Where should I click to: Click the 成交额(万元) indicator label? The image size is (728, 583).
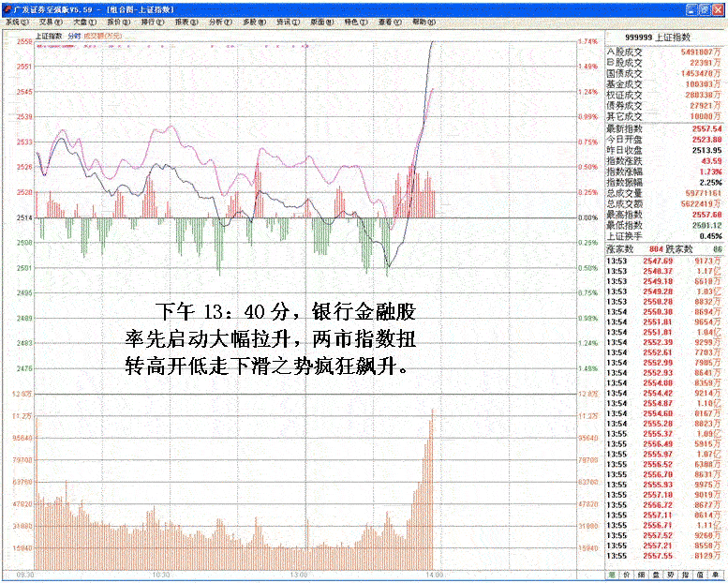[103, 36]
